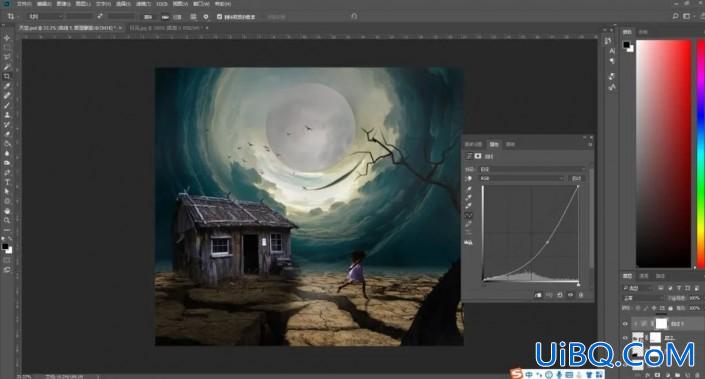Open the first menu in the menu bar
This screenshot has height=379, width=705.
click(x=24, y=4)
